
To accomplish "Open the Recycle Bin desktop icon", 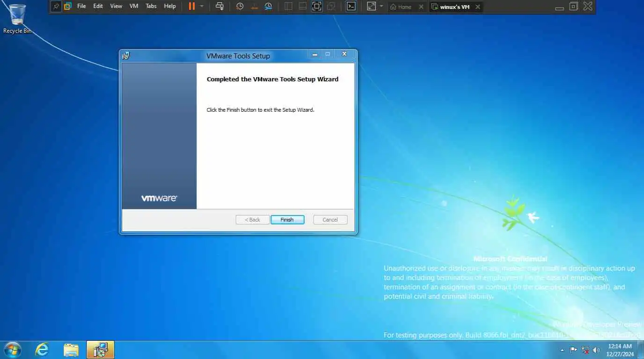I will pyautogui.click(x=17, y=19).
